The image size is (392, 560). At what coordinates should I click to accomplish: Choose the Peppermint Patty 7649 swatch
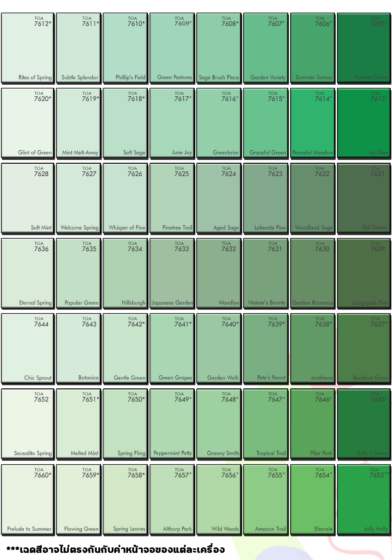tap(172, 424)
